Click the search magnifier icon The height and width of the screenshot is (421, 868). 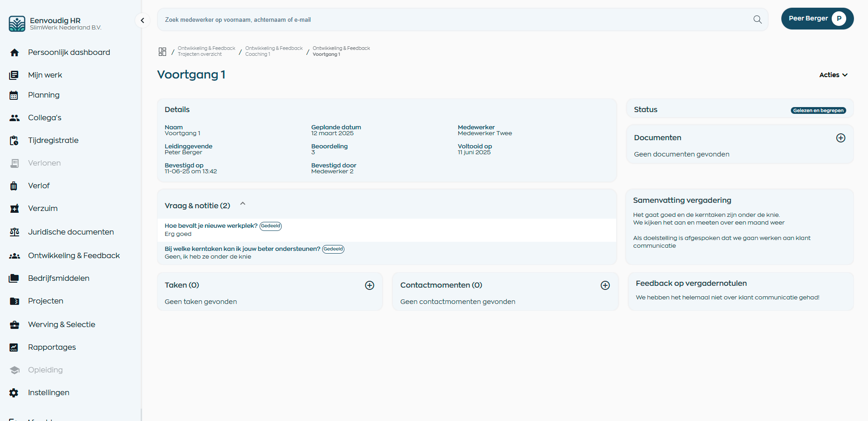(757, 20)
